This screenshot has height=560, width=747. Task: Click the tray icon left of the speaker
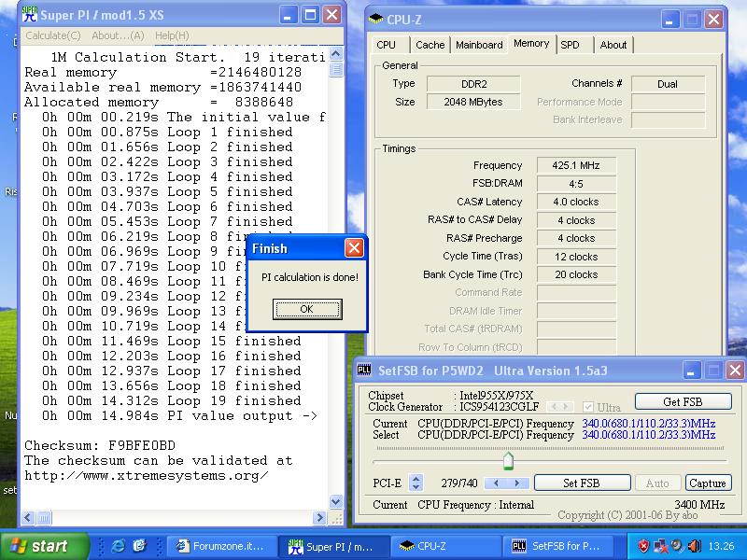click(677, 546)
